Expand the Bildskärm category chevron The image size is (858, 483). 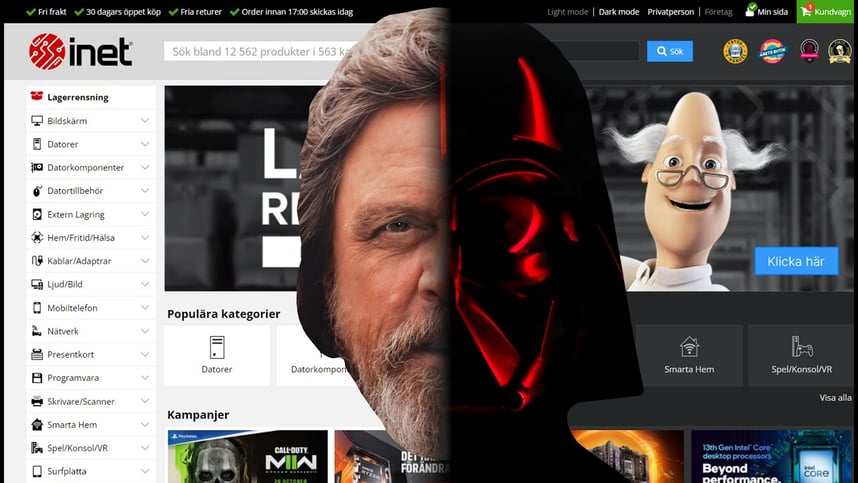click(x=144, y=120)
